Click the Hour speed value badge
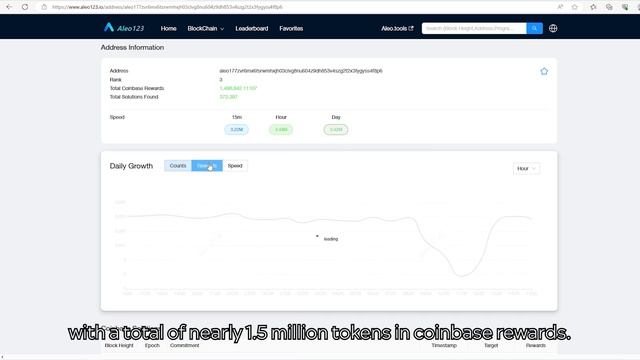Viewport: 640px width, 360px height. pyautogui.click(x=281, y=130)
